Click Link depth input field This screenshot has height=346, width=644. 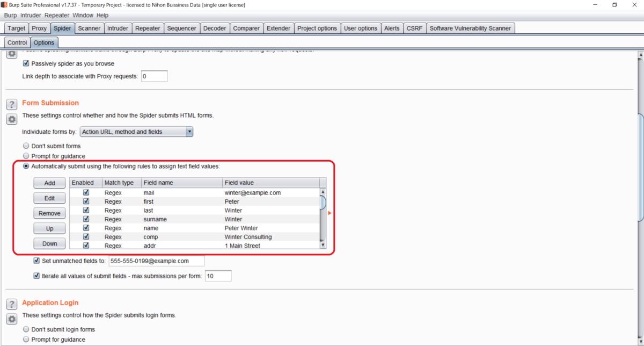(x=155, y=76)
